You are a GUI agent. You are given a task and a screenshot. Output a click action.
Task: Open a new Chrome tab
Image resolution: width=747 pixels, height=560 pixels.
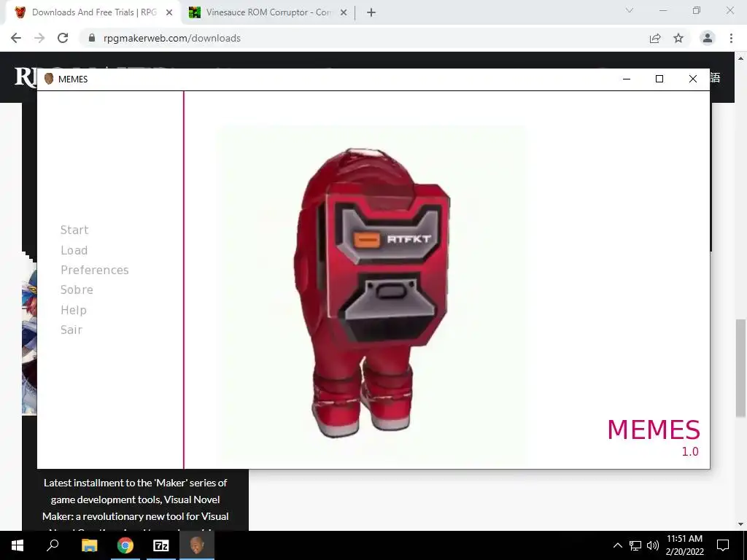[x=371, y=13]
